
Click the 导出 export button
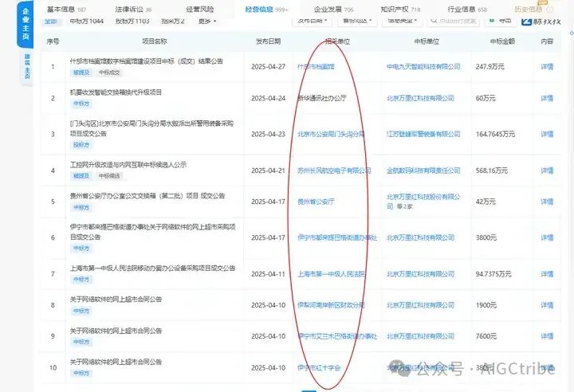coord(501,21)
